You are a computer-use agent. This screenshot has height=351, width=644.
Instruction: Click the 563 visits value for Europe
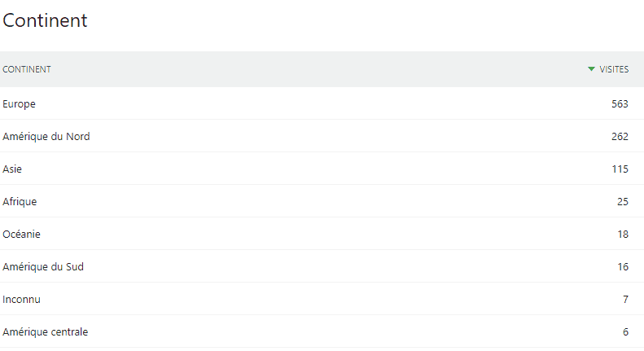[x=620, y=104]
